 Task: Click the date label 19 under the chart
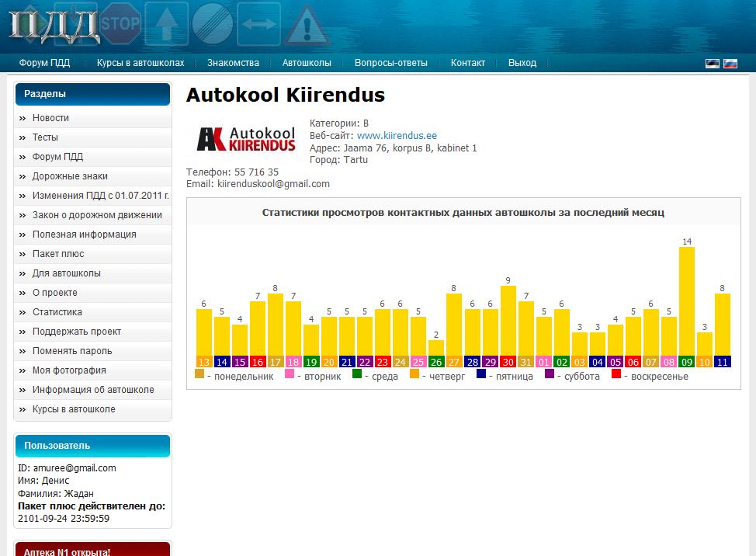click(311, 362)
